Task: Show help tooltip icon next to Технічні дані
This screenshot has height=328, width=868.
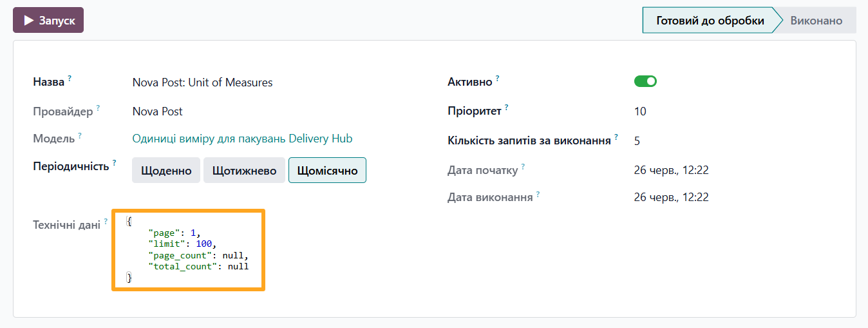Action: pyautogui.click(x=106, y=221)
